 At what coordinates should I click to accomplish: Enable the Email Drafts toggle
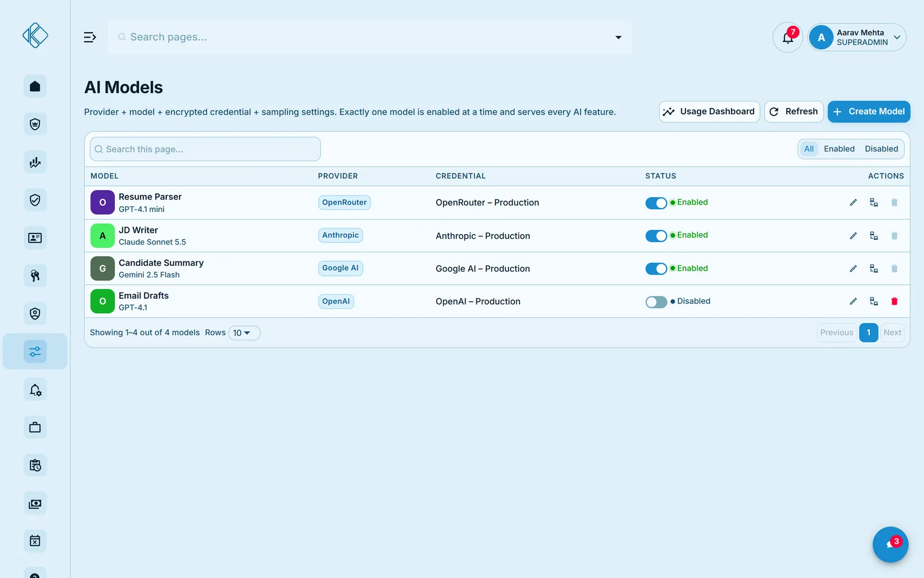(x=656, y=302)
